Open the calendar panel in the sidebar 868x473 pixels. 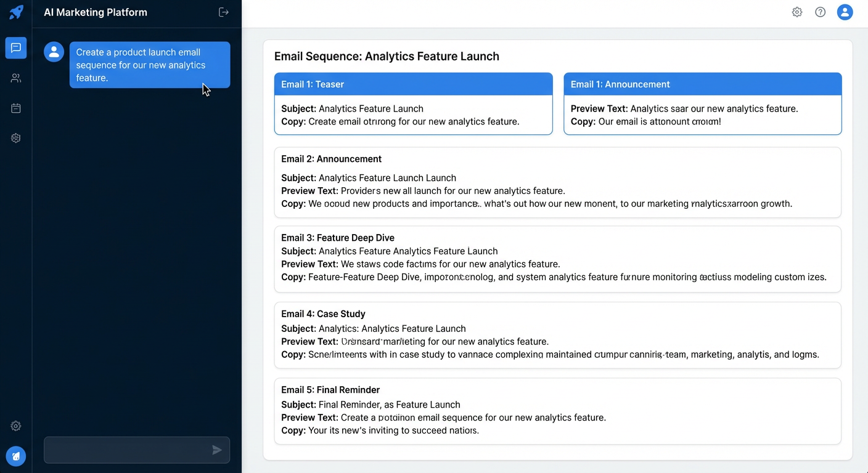pyautogui.click(x=15, y=108)
